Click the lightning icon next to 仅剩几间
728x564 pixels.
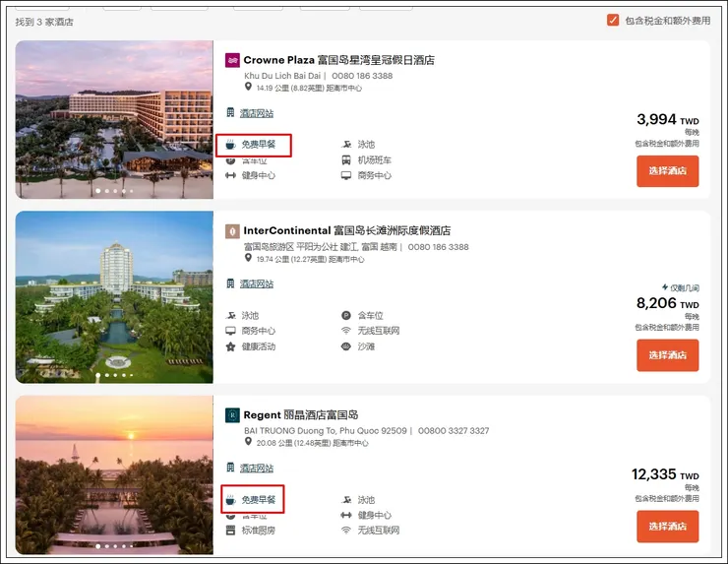pyautogui.click(x=665, y=287)
